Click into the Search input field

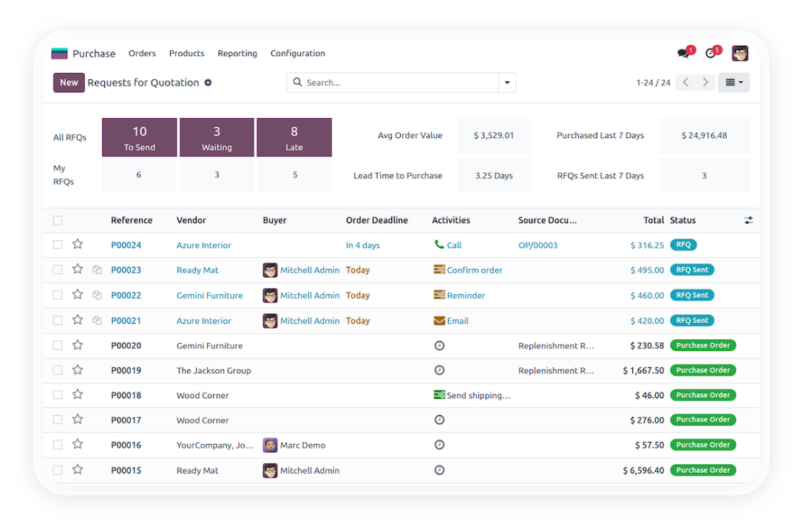coord(399,83)
